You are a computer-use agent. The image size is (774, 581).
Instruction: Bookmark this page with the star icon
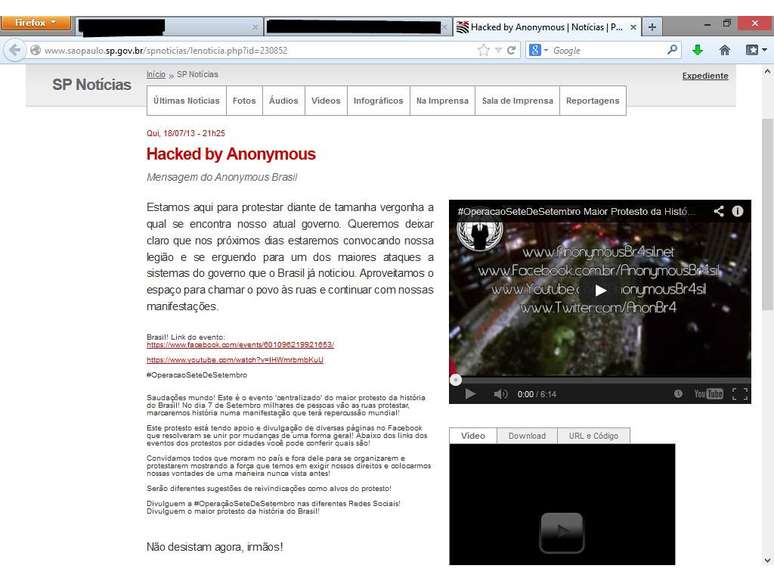[x=484, y=50]
